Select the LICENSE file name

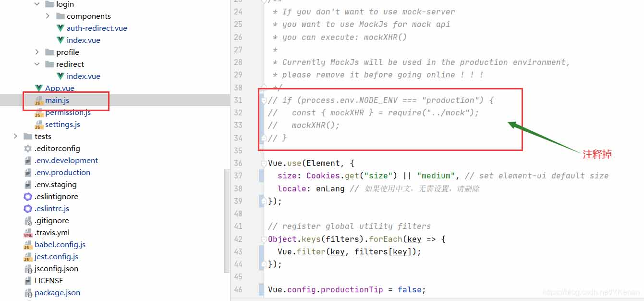[49, 281]
